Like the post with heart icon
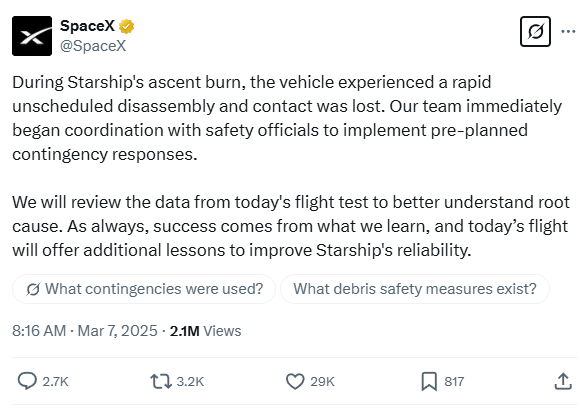The width and height of the screenshot is (580, 412). click(295, 381)
